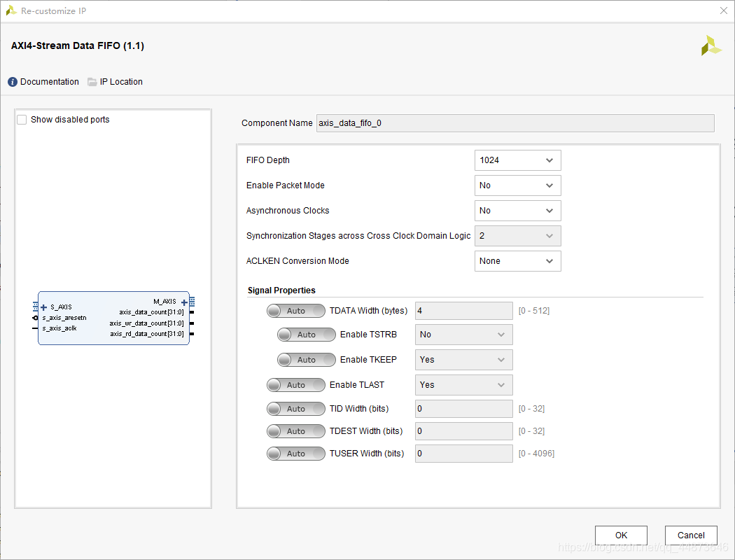Select the axis_wr_data_count[31:0] port
This screenshot has height=560, width=735.
[147, 323]
